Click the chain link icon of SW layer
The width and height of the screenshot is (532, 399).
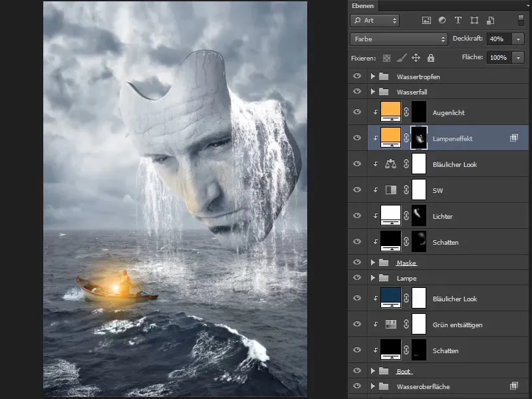(x=406, y=190)
